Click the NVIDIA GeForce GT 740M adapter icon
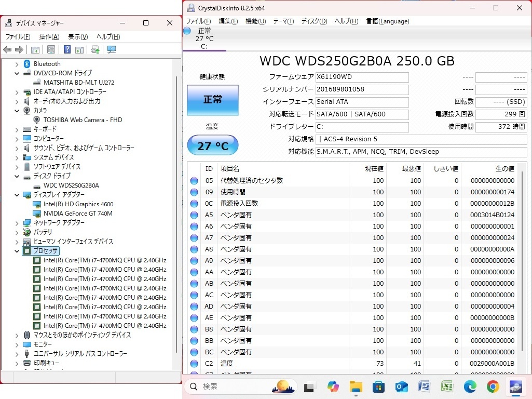Viewport: 532px width, 399px height. (x=37, y=214)
